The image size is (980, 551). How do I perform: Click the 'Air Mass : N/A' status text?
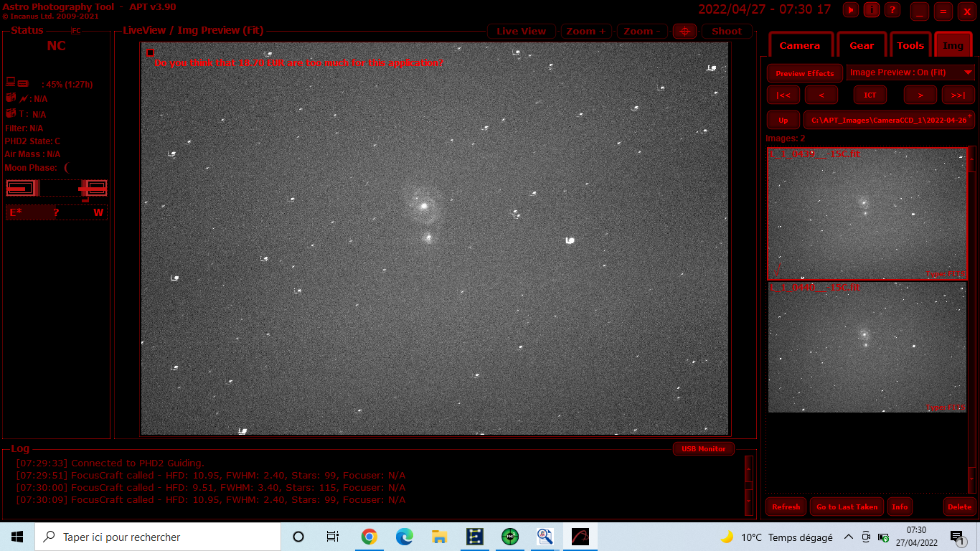coord(33,154)
